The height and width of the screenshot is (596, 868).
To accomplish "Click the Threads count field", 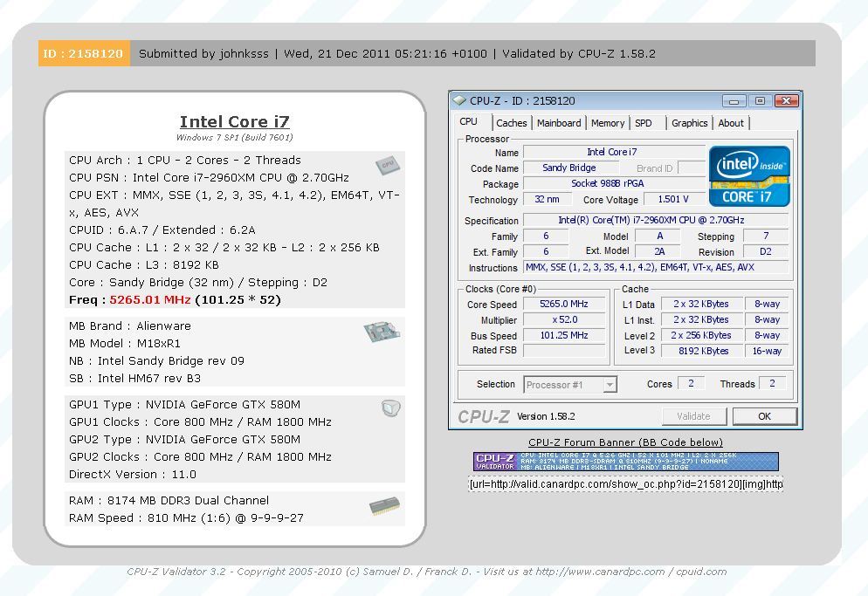I will click(x=772, y=383).
